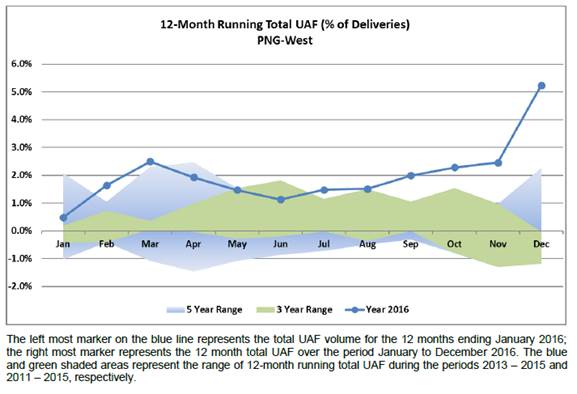This screenshot has height=394, width=577.
Task: Click the 3 Year Range legend swatch
Action: point(265,310)
